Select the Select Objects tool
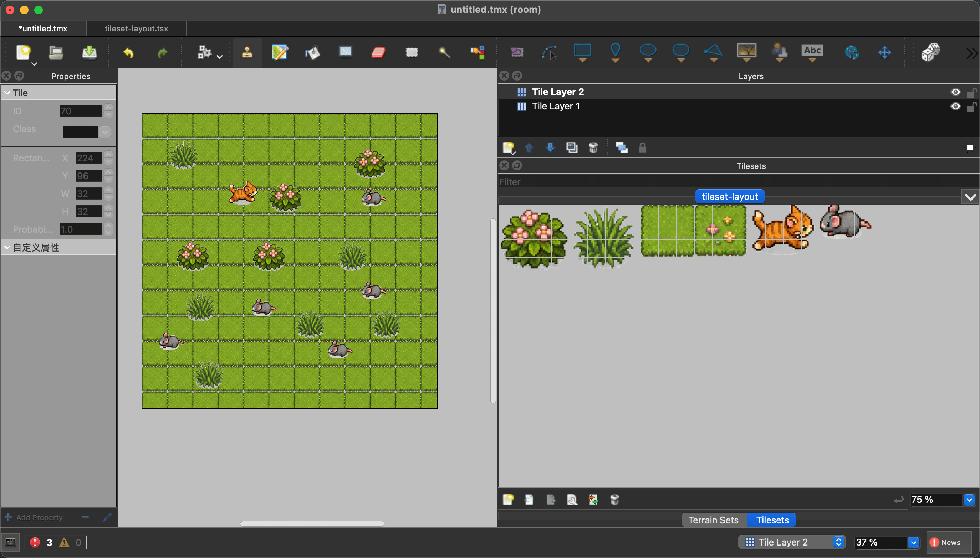The height and width of the screenshot is (558, 980). coord(517,52)
